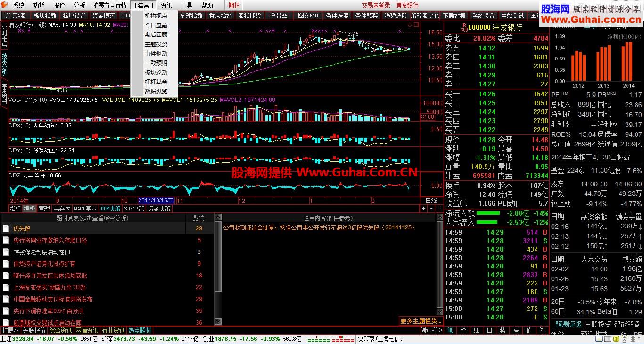
Task: Click the application logo icon at top-left
Action: point(5,5)
